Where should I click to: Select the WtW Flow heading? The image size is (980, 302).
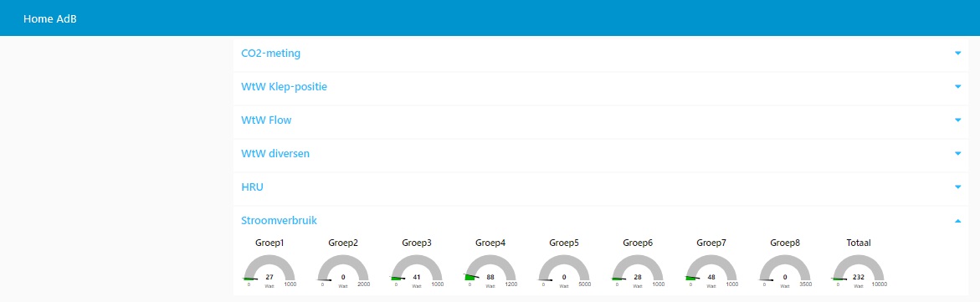pos(266,120)
